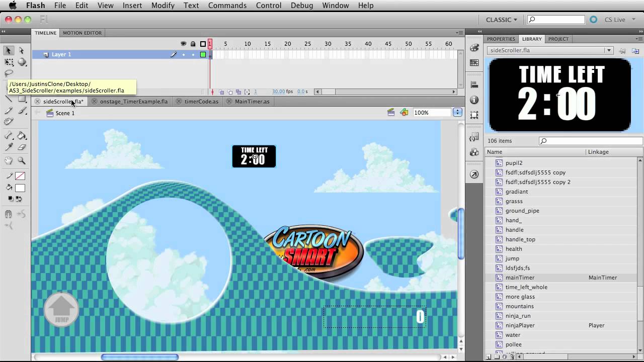
Task: Open the Modify menu
Action: [163, 6]
